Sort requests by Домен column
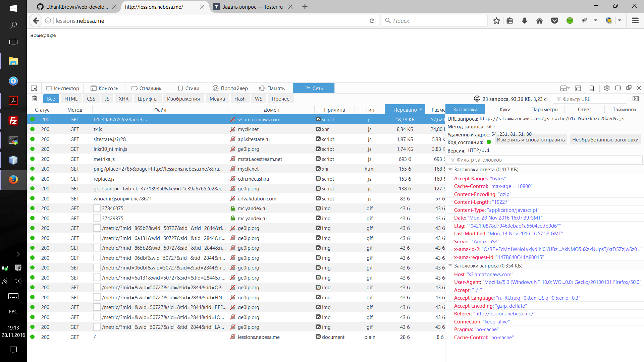The image size is (644, 362). (x=271, y=110)
